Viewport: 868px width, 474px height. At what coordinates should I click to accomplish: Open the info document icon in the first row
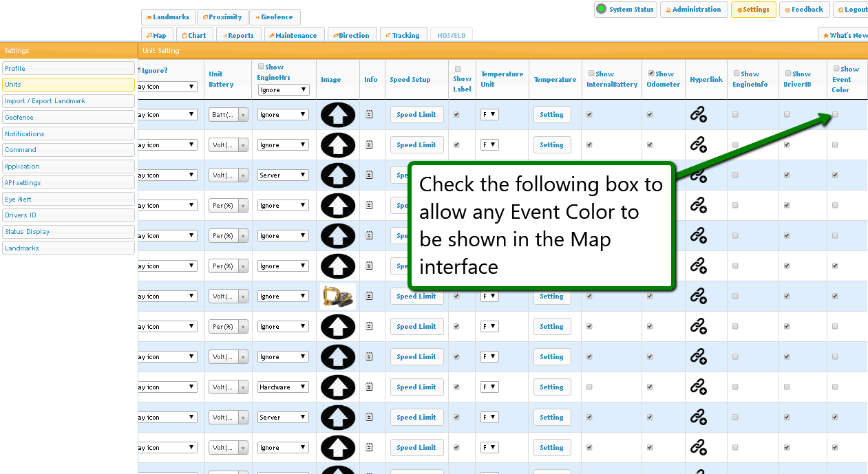pyautogui.click(x=370, y=115)
